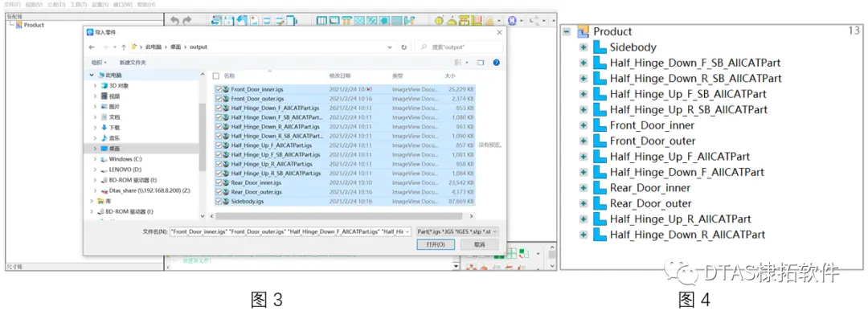
Task: Select Rear_Door_inner in Figure 4 tree
Action: [650, 188]
